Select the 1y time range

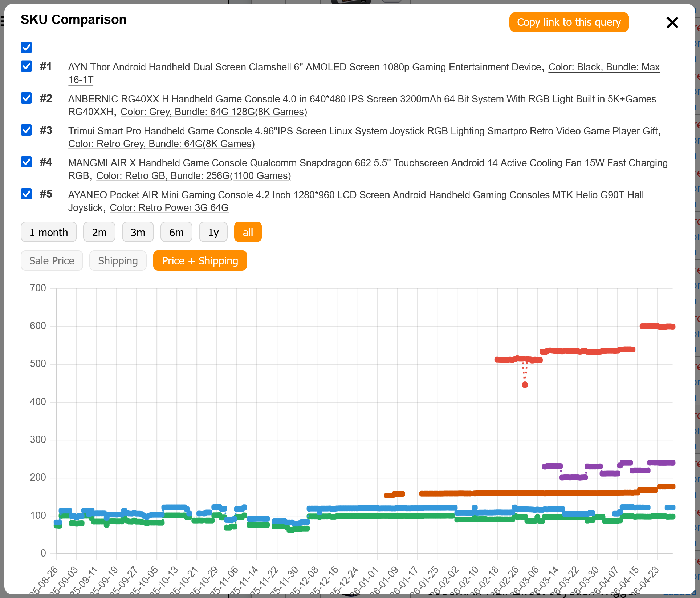tap(213, 232)
